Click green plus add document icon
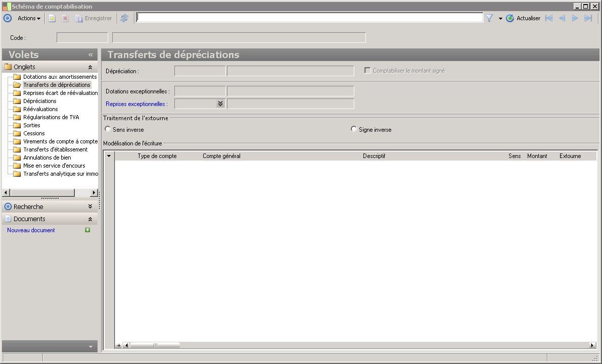The image size is (602, 364). coord(87,230)
